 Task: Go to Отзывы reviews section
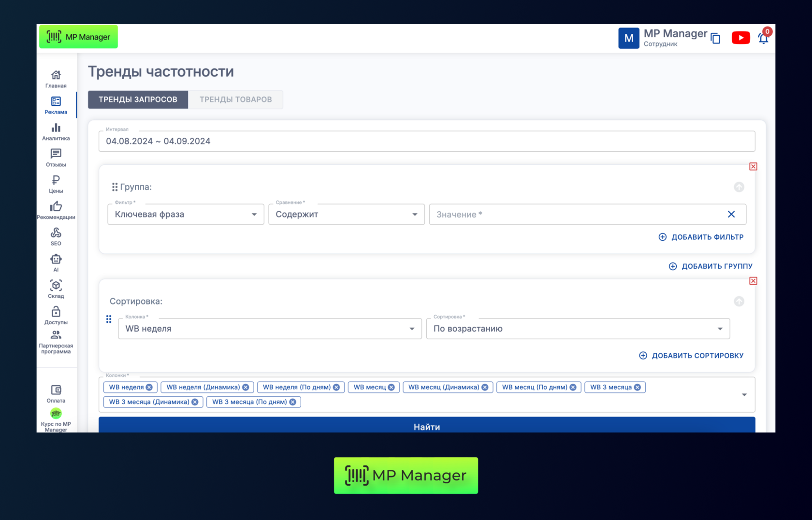[56, 158]
